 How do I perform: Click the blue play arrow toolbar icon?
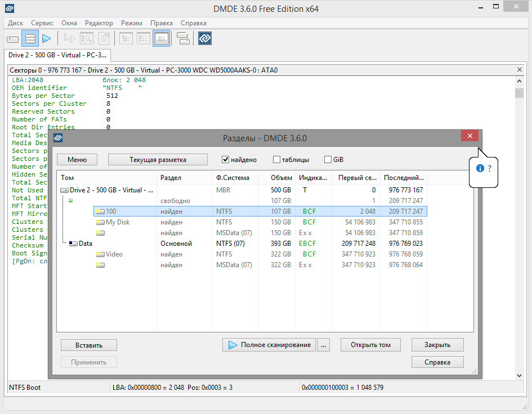point(47,39)
